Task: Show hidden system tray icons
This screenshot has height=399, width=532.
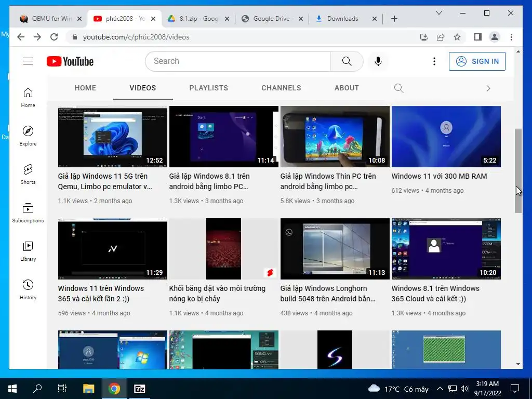Action: (440, 389)
